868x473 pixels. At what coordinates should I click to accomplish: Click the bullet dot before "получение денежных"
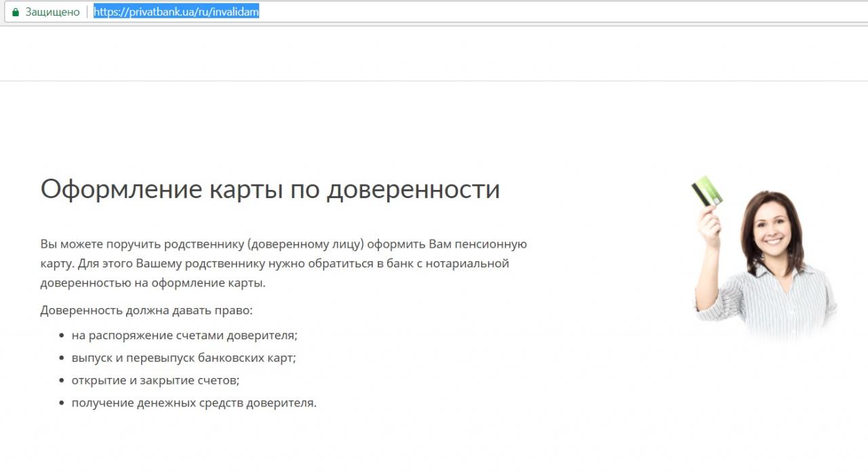pos(62,404)
